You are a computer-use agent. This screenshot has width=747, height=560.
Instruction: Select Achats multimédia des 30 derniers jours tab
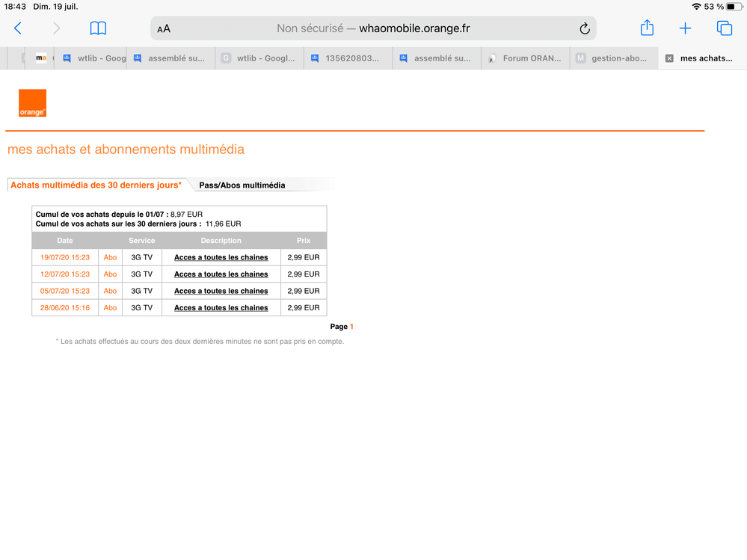click(x=96, y=185)
